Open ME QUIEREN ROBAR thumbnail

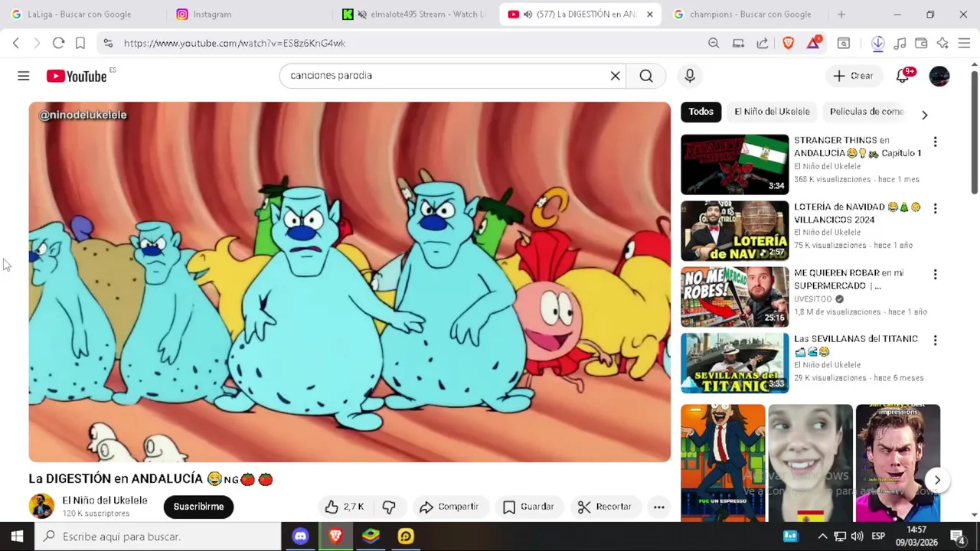point(734,296)
